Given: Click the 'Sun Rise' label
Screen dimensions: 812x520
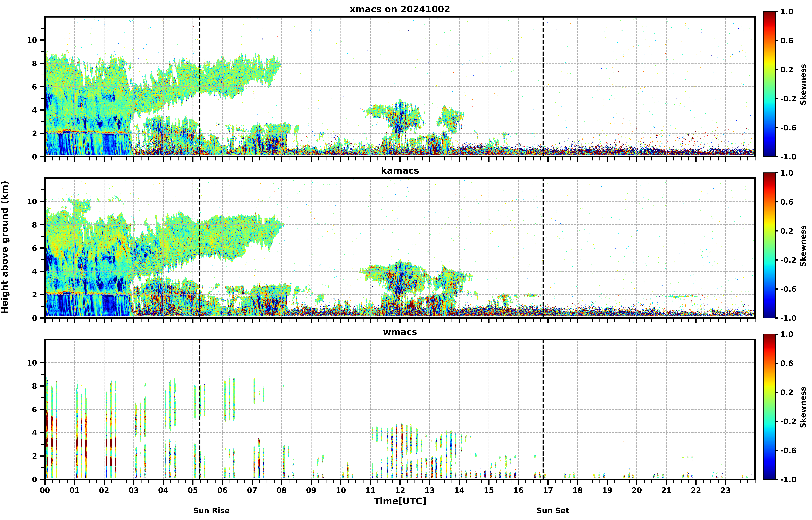Looking at the screenshot, I should [211, 511].
